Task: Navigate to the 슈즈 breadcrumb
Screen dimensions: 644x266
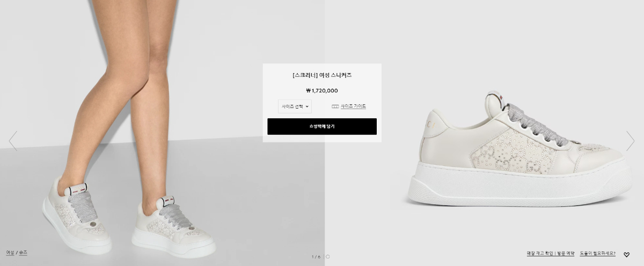Action: (x=23, y=253)
